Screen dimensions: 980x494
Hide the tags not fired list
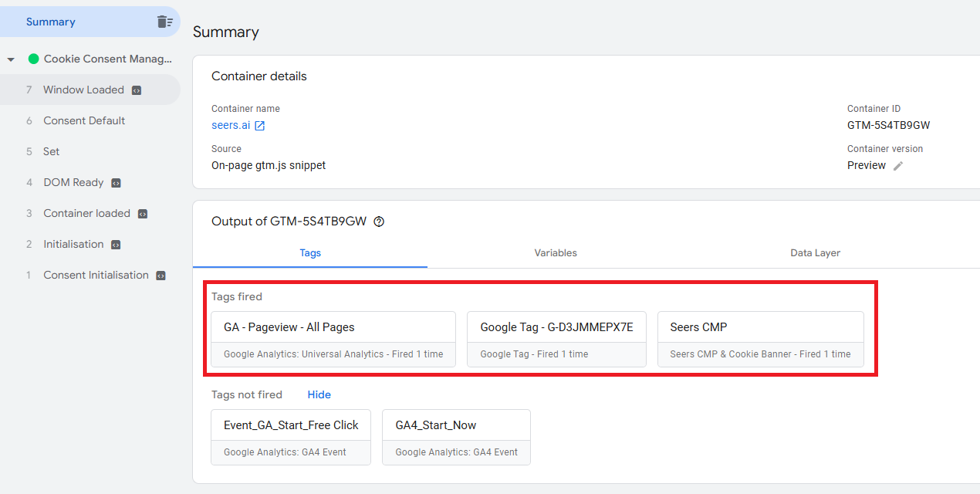pyautogui.click(x=319, y=394)
